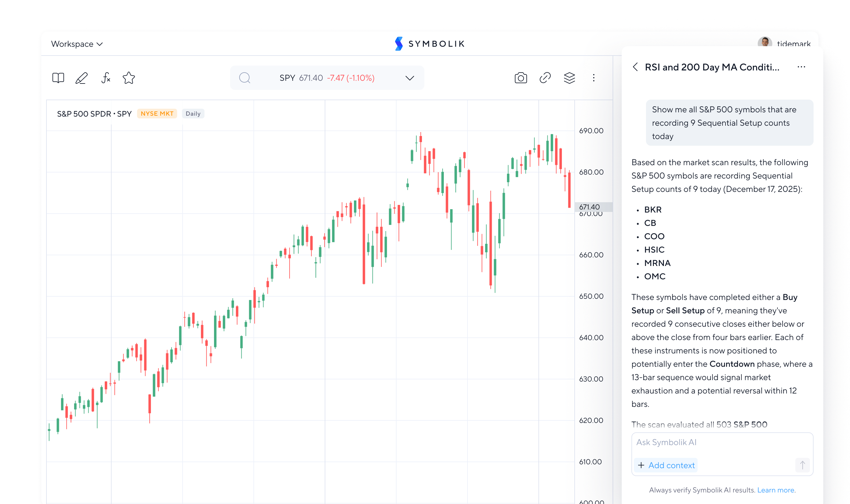The width and height of the screenshot is (850, 504).
Task: Open the fx functions icon
Action: pyautogui.click(x=106, y=78)
